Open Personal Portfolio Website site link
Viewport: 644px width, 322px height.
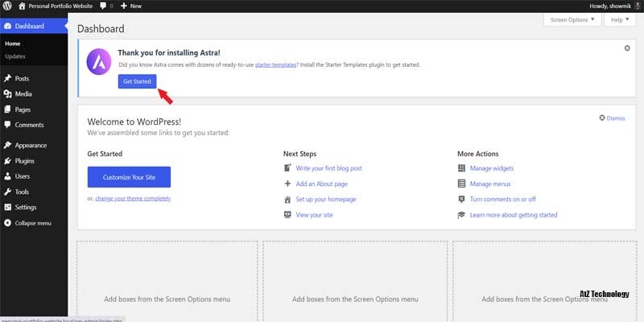point(60,6)
